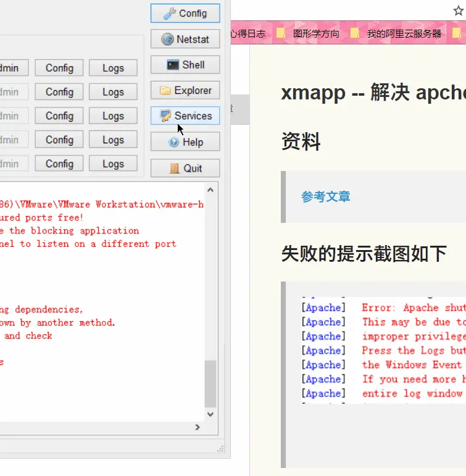Open the 参考文章 link in browser

pyautogui.click(x=325, y=197)
